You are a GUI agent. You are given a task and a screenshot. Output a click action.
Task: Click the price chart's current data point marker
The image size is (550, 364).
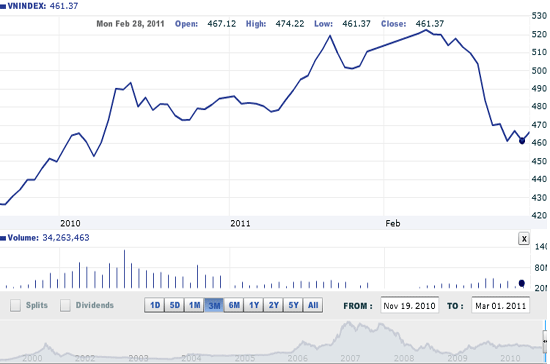coord(522,141)
